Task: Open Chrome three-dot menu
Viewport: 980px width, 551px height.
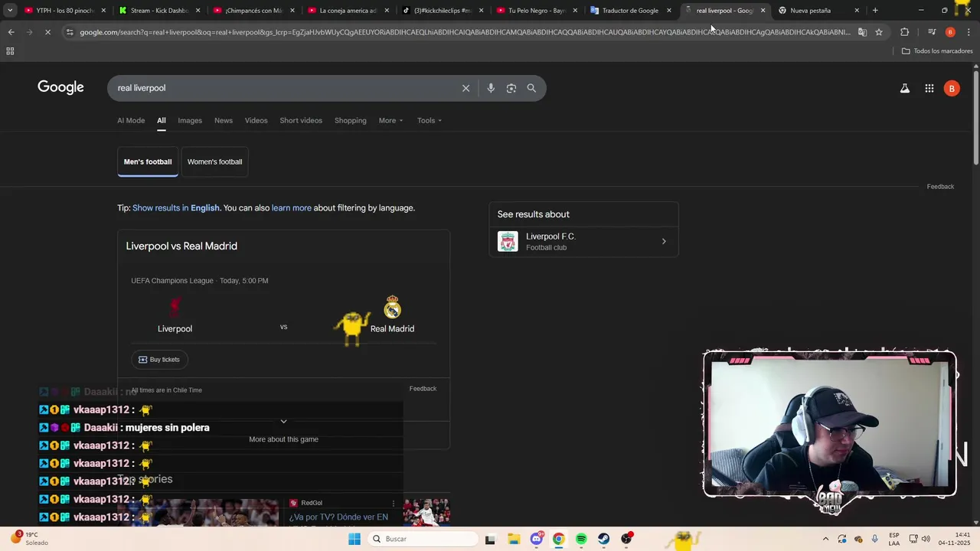Action: [969, 32]
